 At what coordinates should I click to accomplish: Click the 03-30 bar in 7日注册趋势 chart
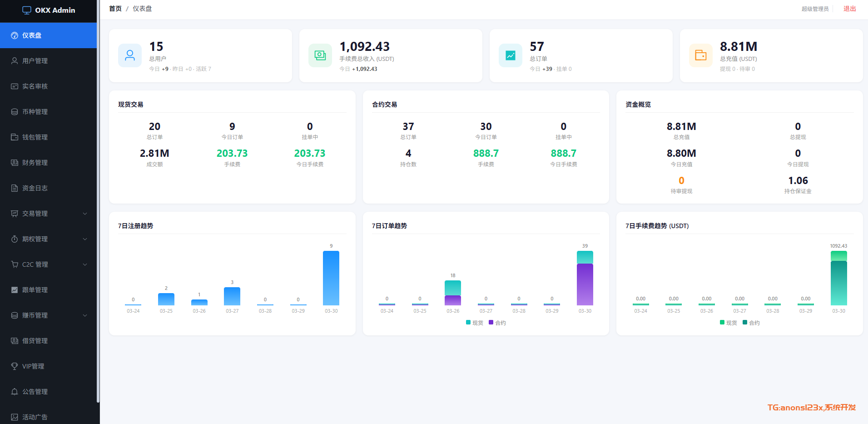pyautogui.click(x=331, y=278)
